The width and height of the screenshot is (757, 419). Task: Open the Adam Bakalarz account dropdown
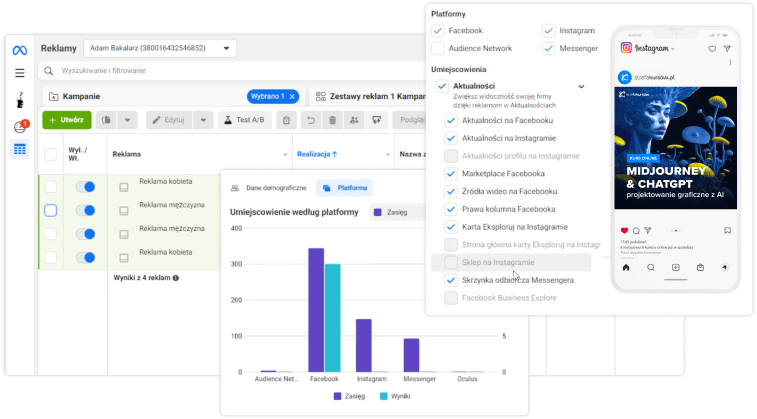[x=160, y=48]
